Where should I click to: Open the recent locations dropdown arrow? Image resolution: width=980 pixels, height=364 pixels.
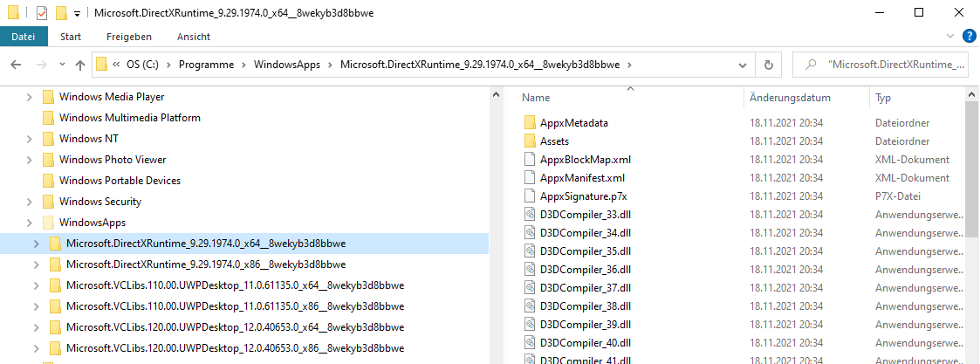tap(62, 65)
